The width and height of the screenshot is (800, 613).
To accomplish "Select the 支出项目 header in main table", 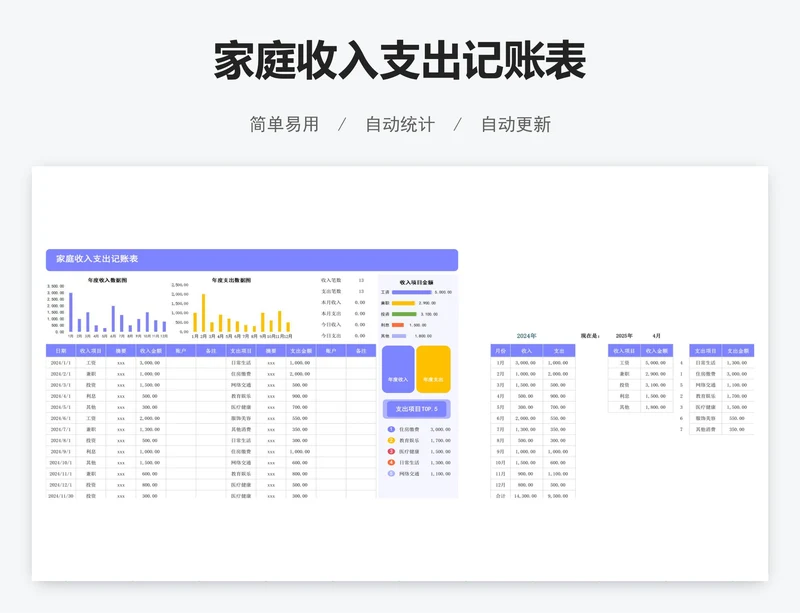I will [241, 351].
